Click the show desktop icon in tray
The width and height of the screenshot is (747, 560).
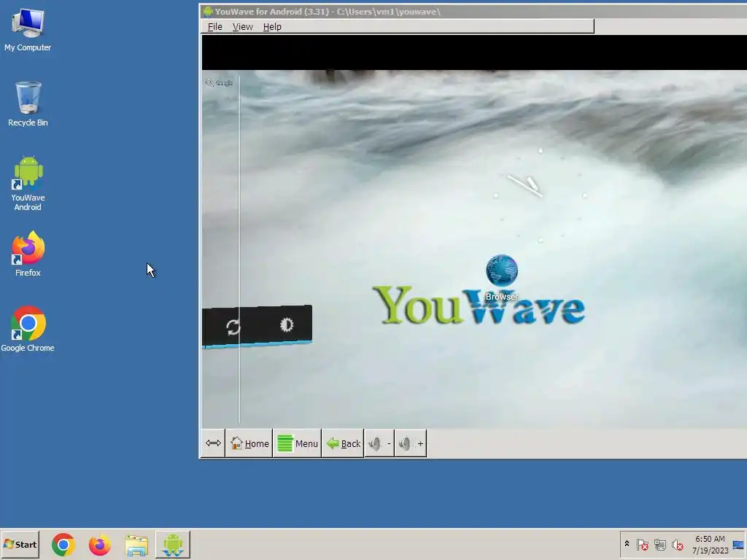(x=738, y=544)
